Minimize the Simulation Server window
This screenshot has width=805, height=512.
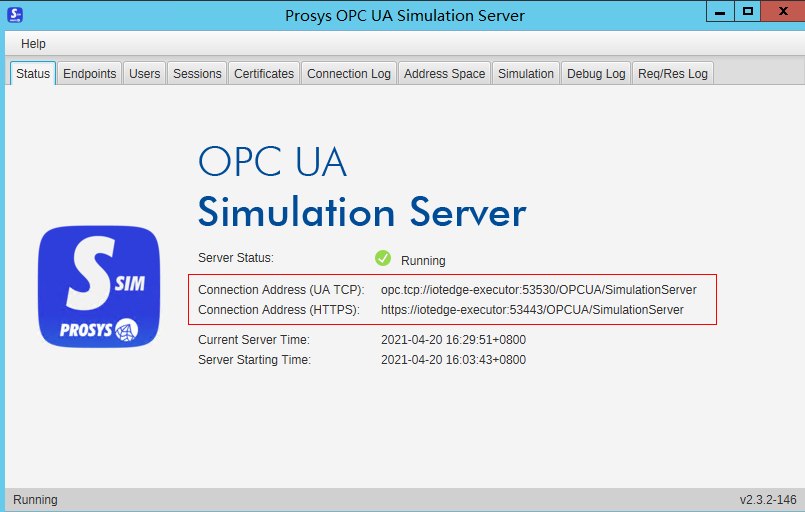(x=720, y=11)
